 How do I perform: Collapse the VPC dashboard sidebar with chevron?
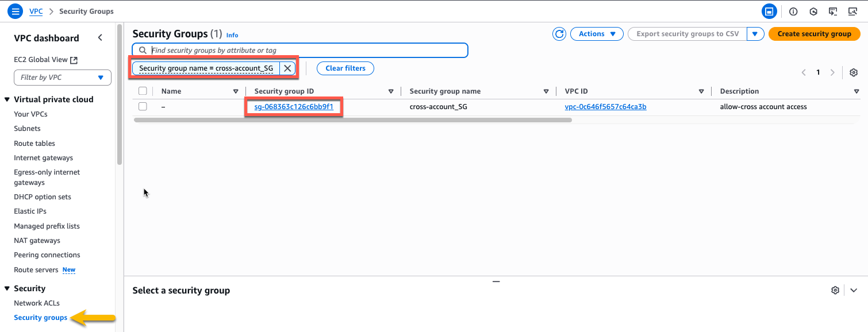pos(99,37)
